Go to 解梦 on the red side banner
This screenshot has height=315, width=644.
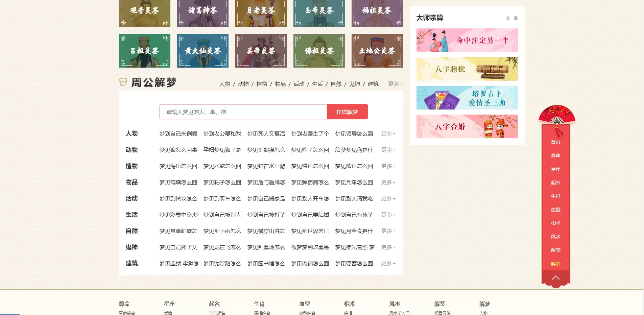point(556,264)
